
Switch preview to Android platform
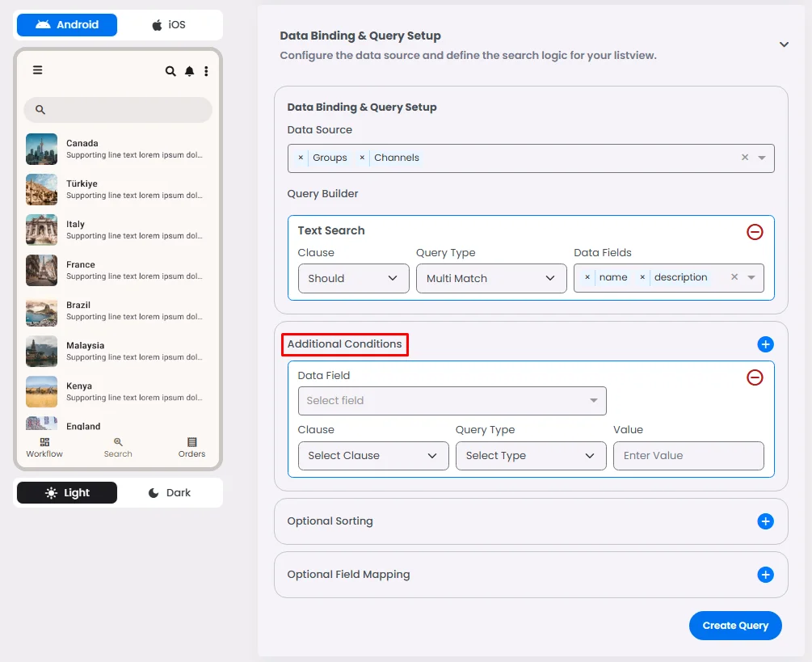click(67, 25)
